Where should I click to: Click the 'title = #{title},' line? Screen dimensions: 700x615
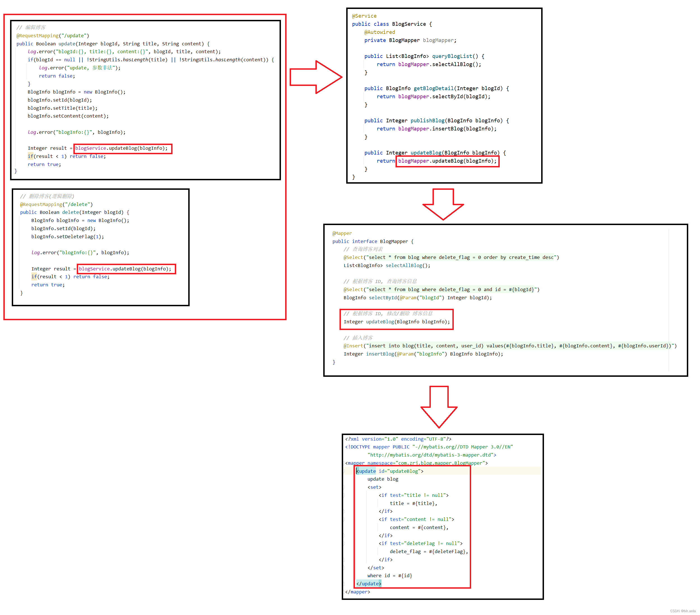(x=414, y=503)
